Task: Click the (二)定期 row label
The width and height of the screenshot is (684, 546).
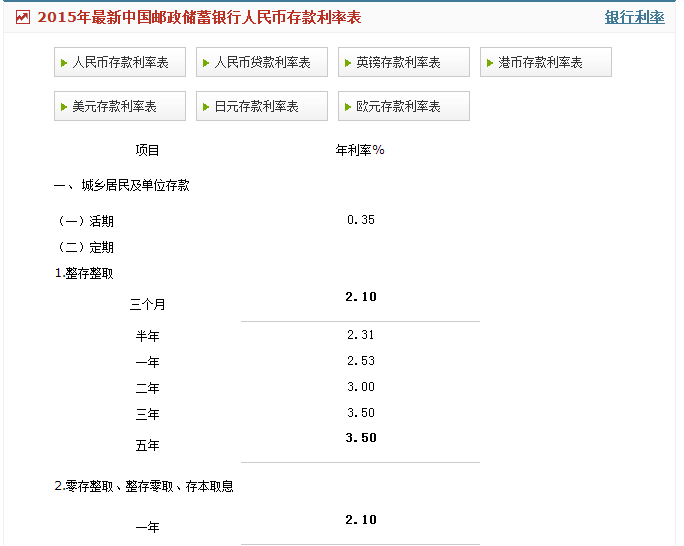Action: (x=86, y=247)
